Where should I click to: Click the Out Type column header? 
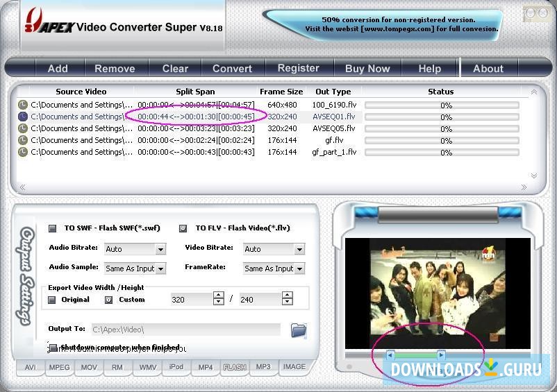point(333,92)
